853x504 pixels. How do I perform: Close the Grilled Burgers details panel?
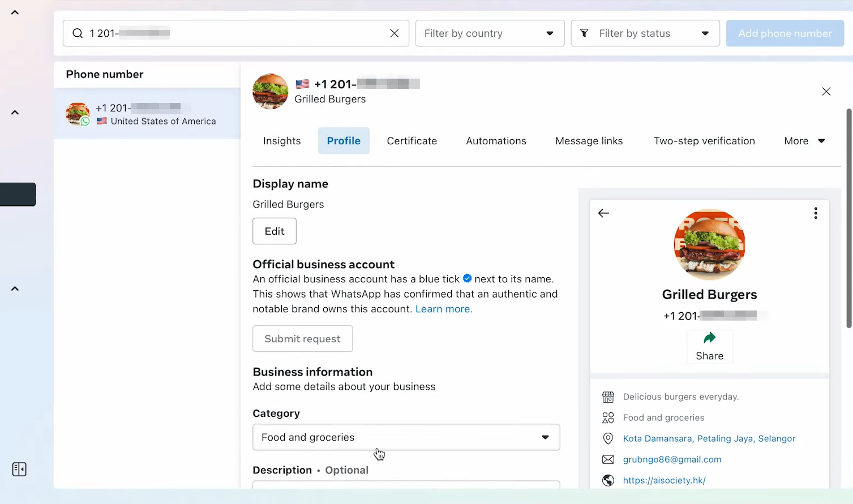pos(826,92)
